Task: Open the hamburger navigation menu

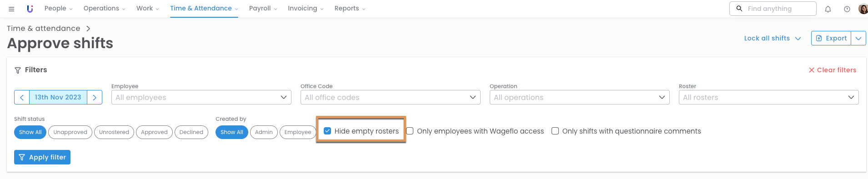Action: tap(11, 9)
